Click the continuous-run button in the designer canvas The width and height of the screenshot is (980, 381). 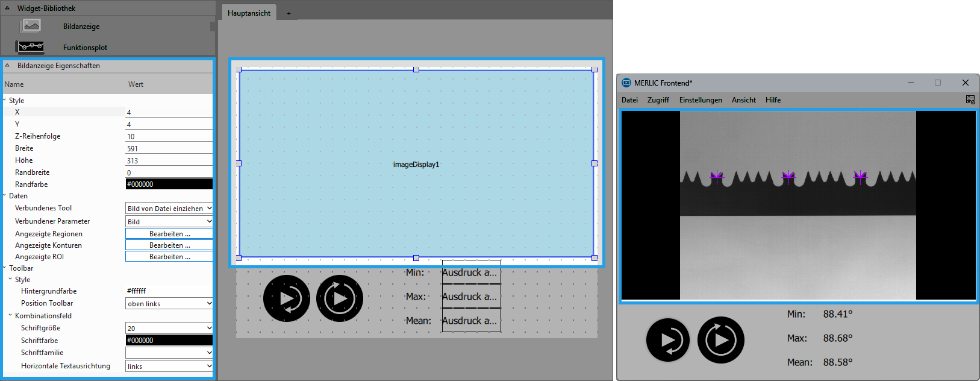coord(340,298)
